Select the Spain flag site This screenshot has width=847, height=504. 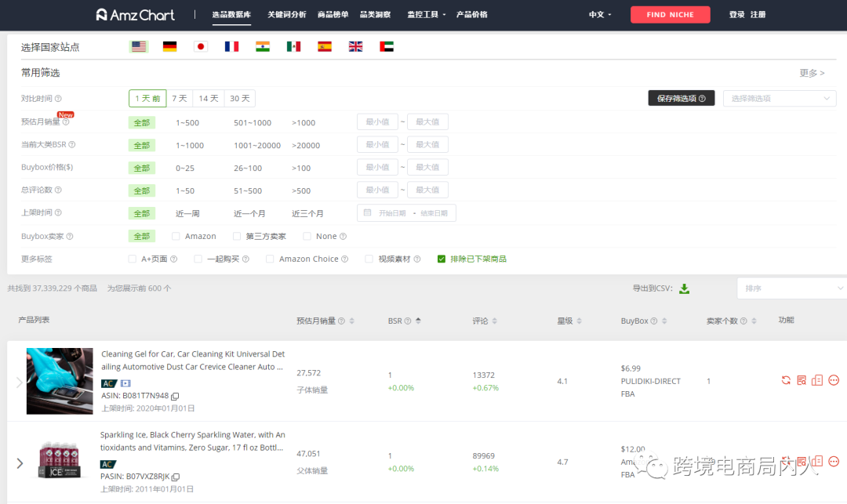point(325,47)
